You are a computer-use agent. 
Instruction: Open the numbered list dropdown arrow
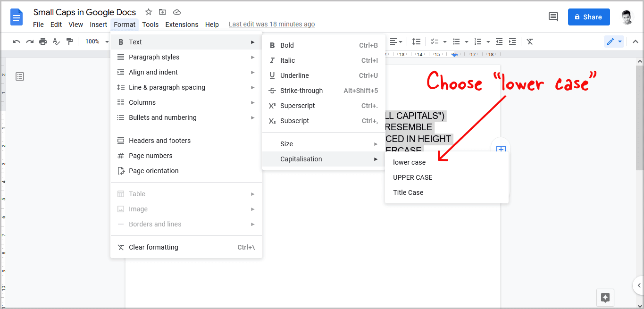pyautogui.click(x=488, y=42)
